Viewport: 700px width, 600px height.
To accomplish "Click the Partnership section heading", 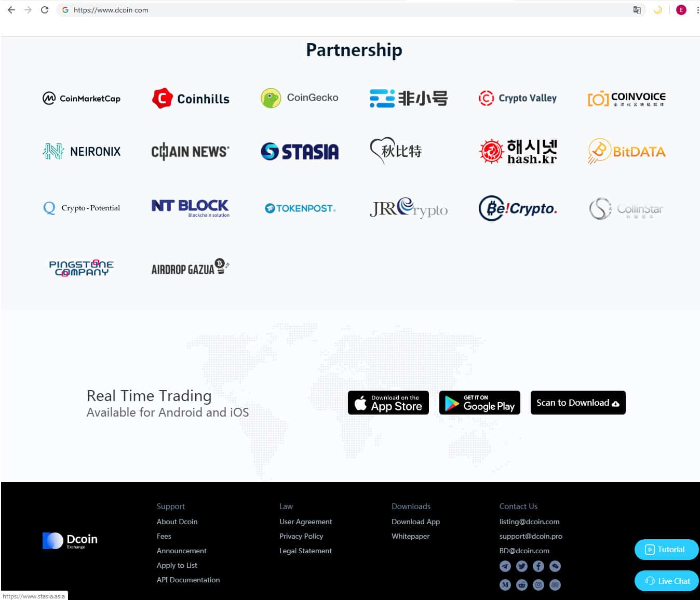I will [354, 50].
